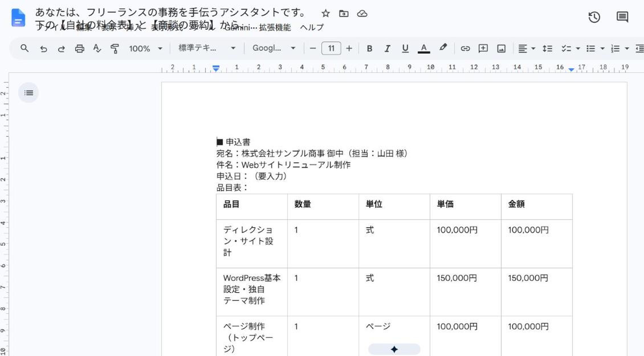Expand the checklist options arrow
Viewport: 644px width, 356px height.
(x=578, y=49)
